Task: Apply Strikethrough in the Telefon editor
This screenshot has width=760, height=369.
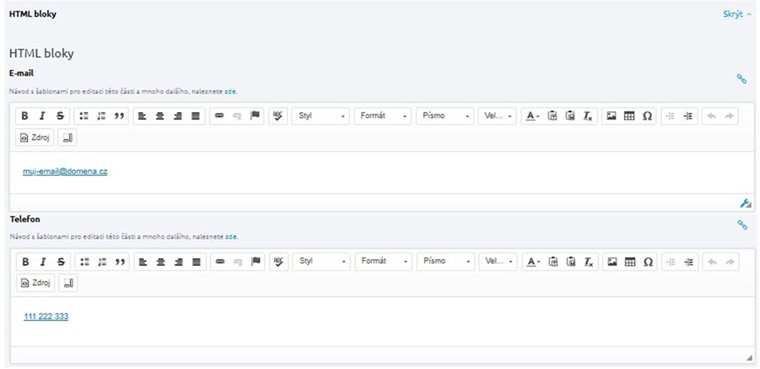Action: coord(61,262)
